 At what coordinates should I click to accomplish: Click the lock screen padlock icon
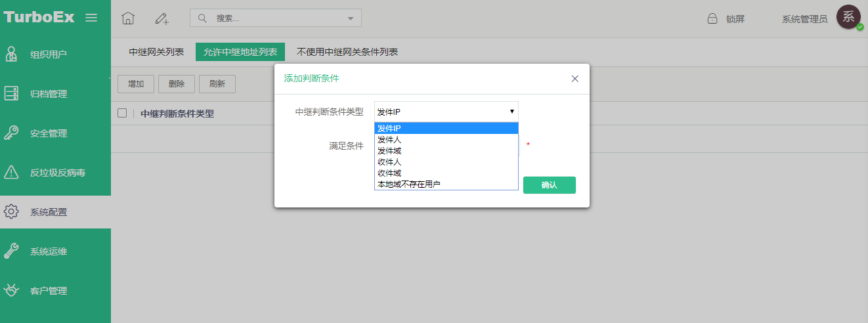pyautogui.click(x=712, y=19)
